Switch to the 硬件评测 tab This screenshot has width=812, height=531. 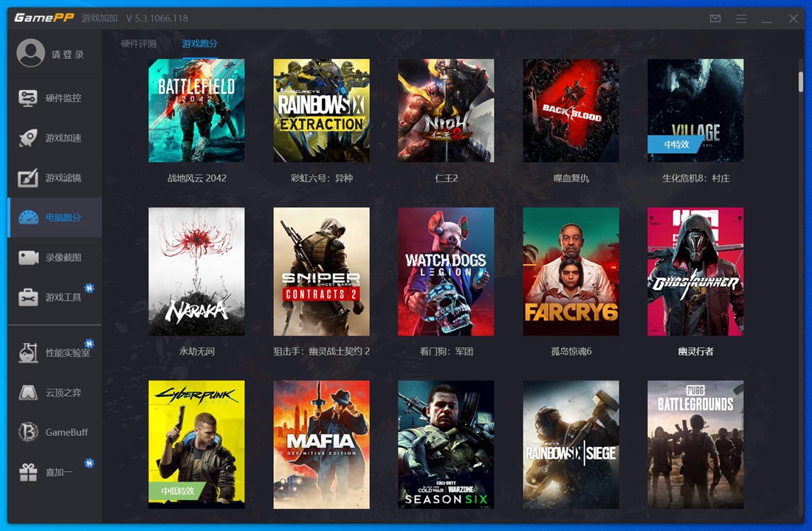139,44
